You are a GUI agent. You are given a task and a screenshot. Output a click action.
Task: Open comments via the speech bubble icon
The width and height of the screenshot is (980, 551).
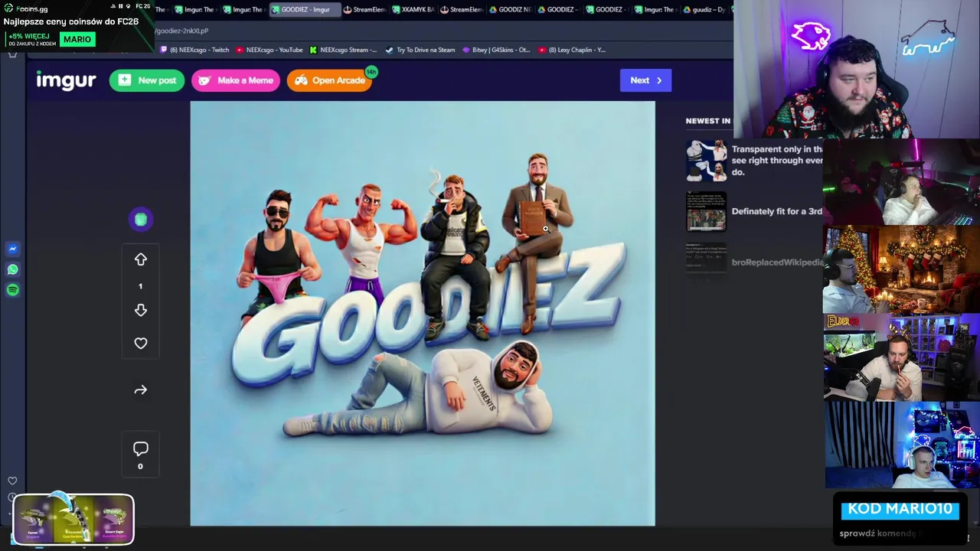point(141,448)
